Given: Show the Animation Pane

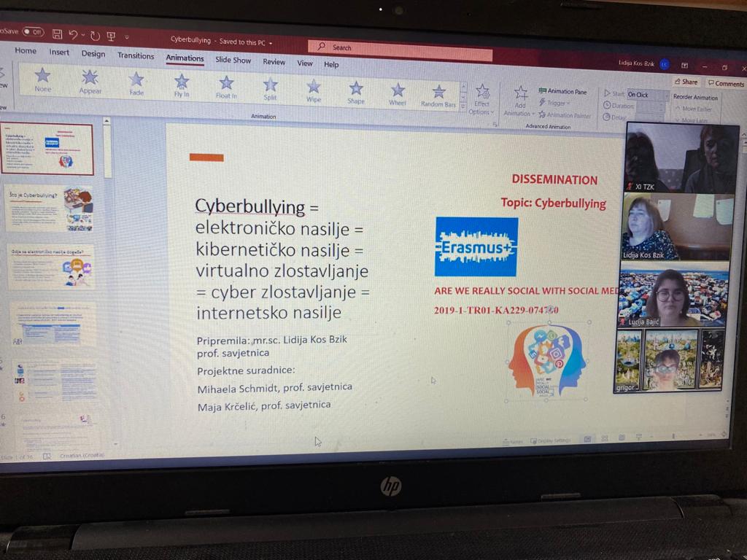Looking at the screenshot, I should (x=562, y=91).
